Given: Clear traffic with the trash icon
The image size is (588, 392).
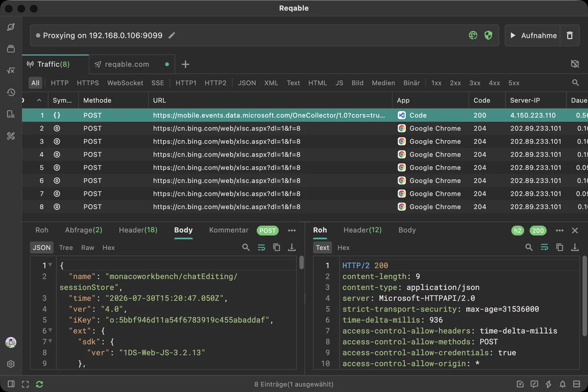Looking at the screenshot, I should click(x=569, y=35).
